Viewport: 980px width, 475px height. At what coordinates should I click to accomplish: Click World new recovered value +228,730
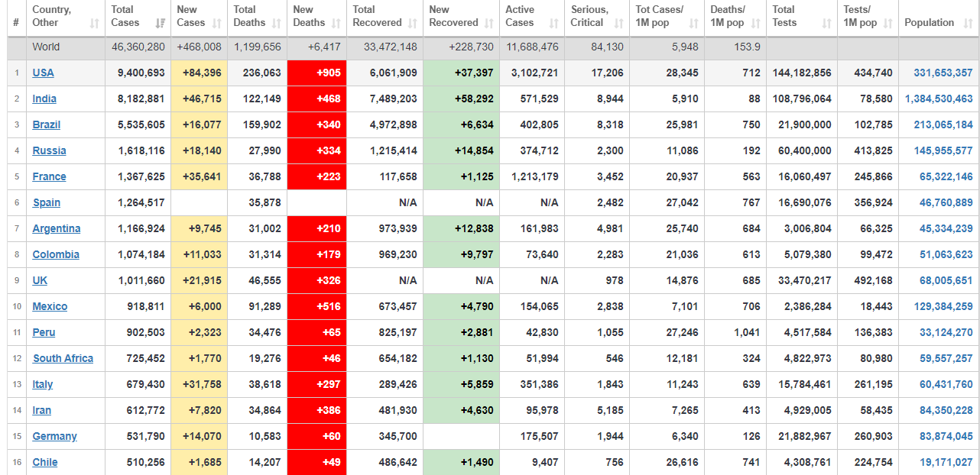(470, 47)
